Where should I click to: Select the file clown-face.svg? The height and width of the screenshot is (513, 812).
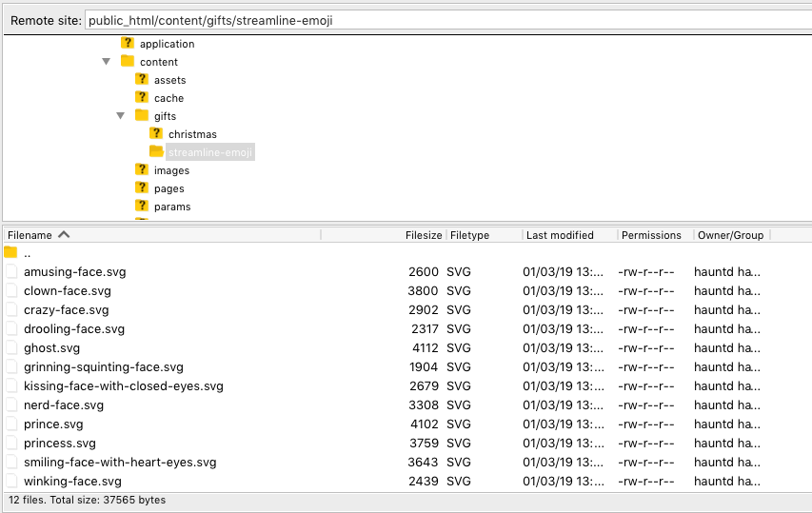point(68,291)
